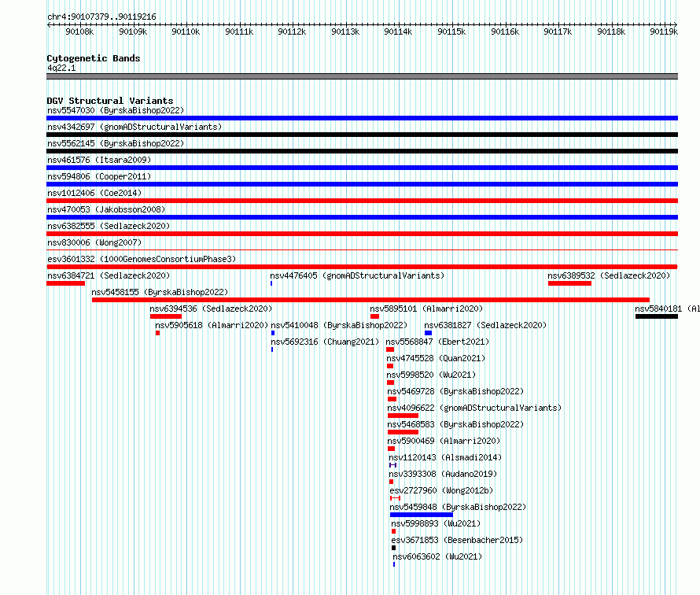Click nsv4476405 (gnomADStructuralVariants) label
Viewport: 700px width, 595px height.
click(x=357, y=275)
